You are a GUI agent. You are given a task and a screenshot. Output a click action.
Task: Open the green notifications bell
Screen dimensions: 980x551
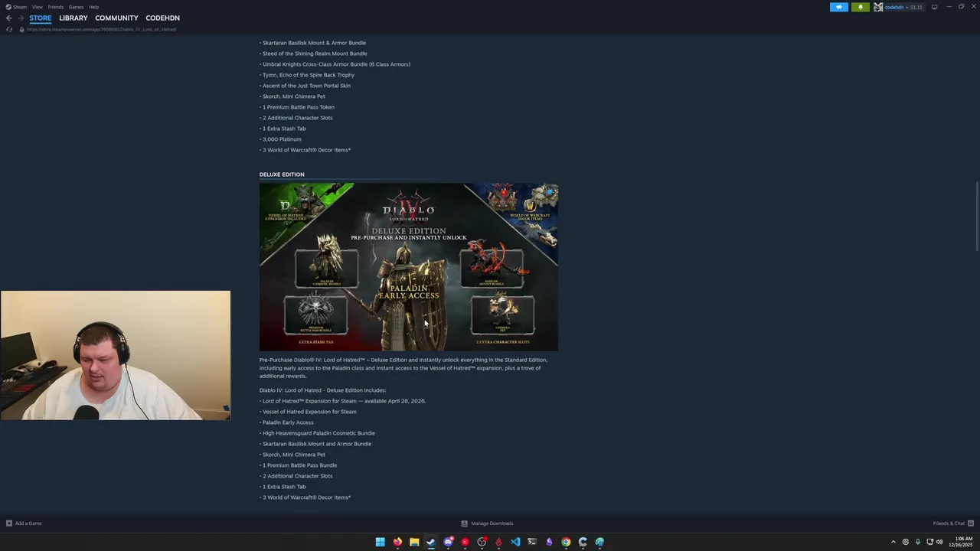pyautogui.click(x=861, y=7)
